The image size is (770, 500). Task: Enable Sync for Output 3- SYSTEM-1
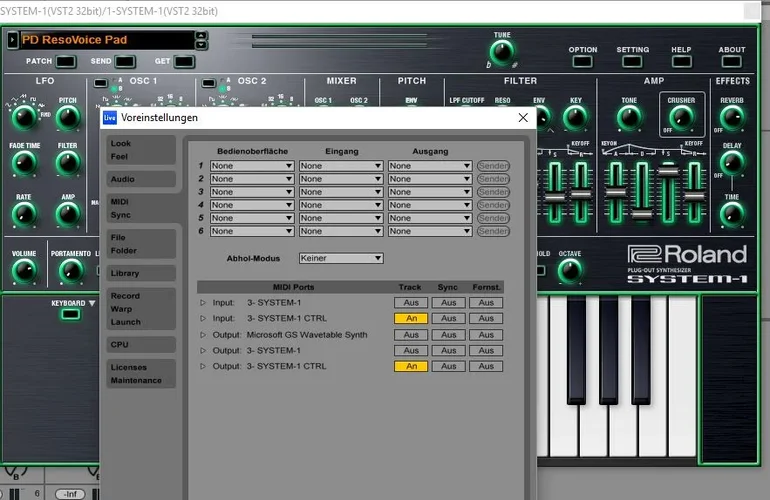[x=449, y=351]
